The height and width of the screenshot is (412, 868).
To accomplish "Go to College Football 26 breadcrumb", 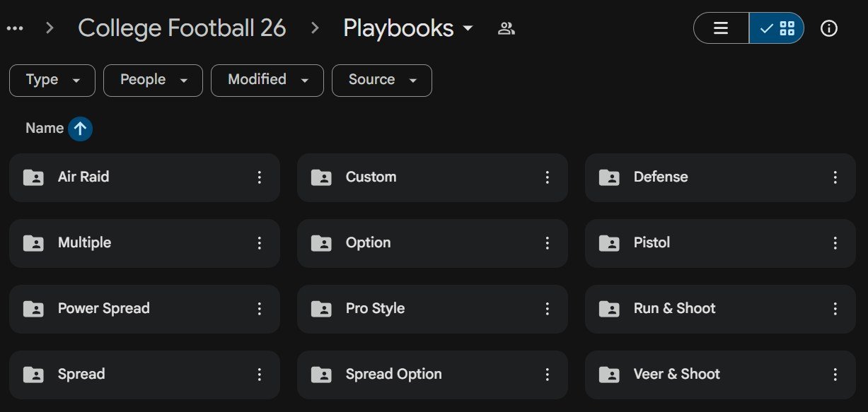I will (x=182, y=28).
